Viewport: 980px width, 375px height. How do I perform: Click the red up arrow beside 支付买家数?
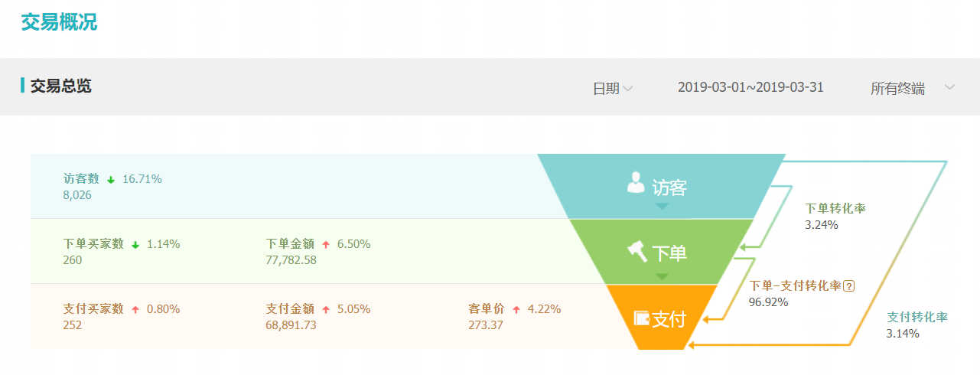(x=135, y=309)
